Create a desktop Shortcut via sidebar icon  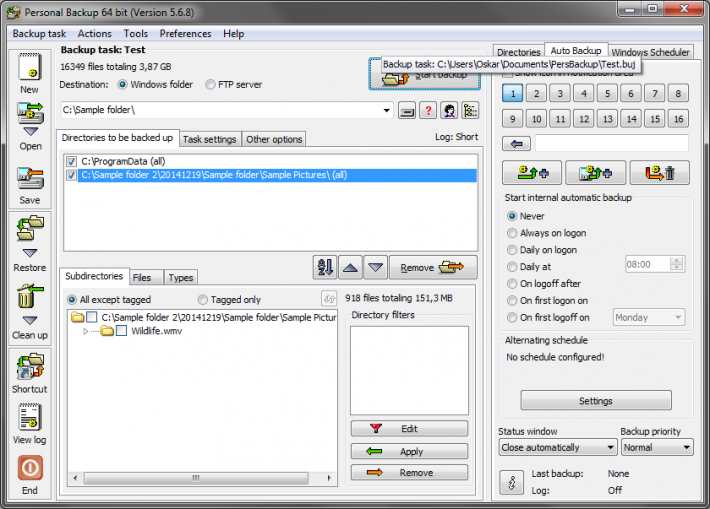click(30, 367)
